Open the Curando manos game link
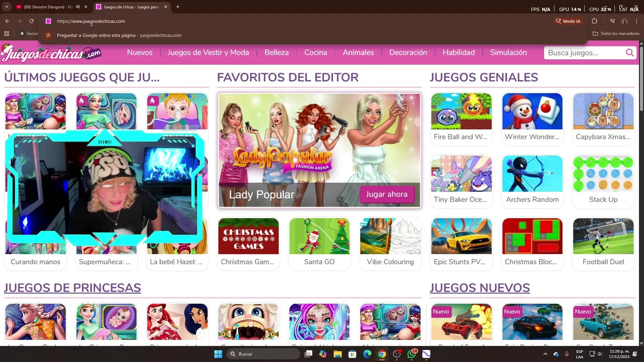 [x=35, y=262]
